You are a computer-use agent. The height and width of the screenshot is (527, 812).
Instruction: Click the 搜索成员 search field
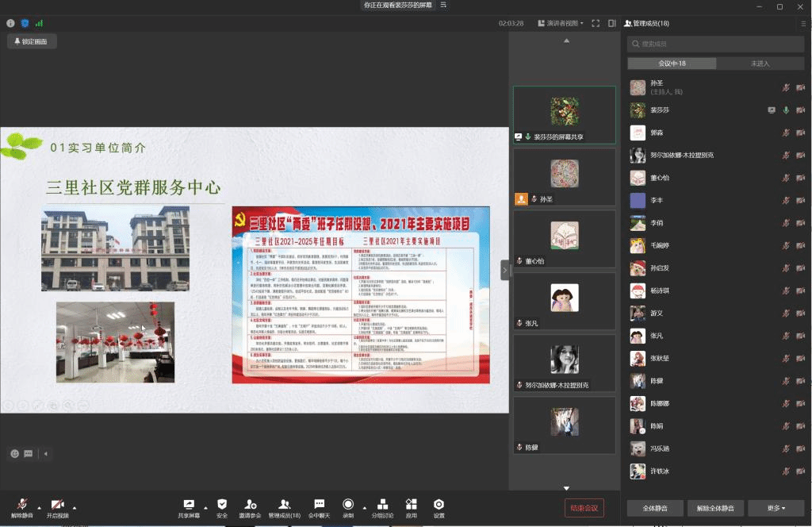point(715,44)
